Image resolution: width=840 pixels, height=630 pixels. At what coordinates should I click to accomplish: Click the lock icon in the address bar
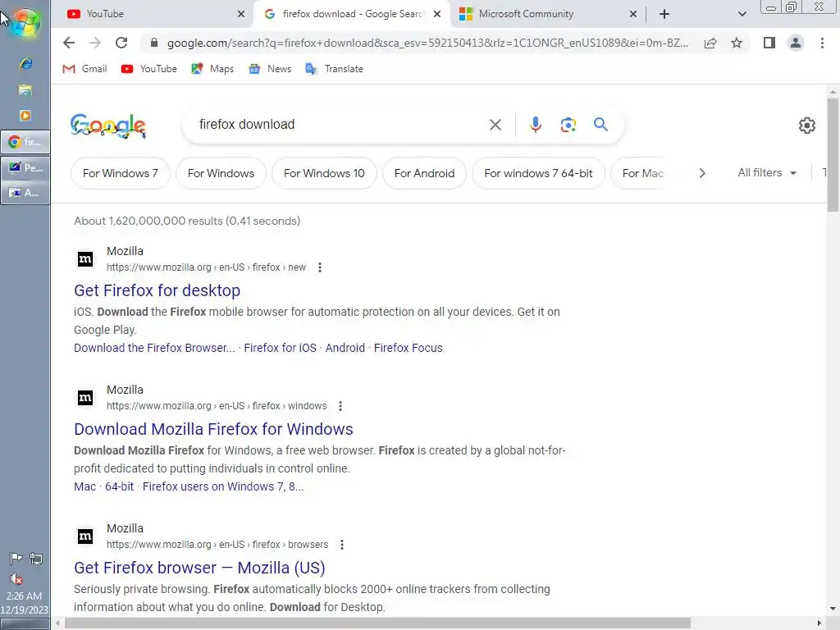(154, 43)
